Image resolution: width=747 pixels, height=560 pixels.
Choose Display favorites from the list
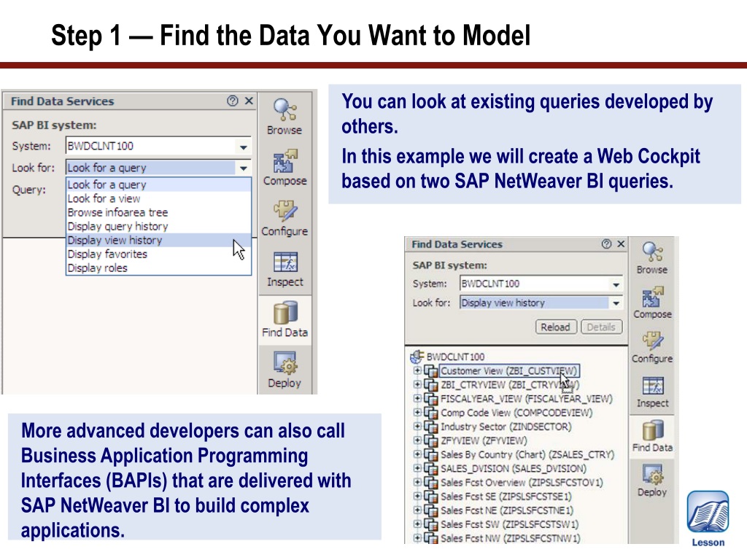(158, 254)
